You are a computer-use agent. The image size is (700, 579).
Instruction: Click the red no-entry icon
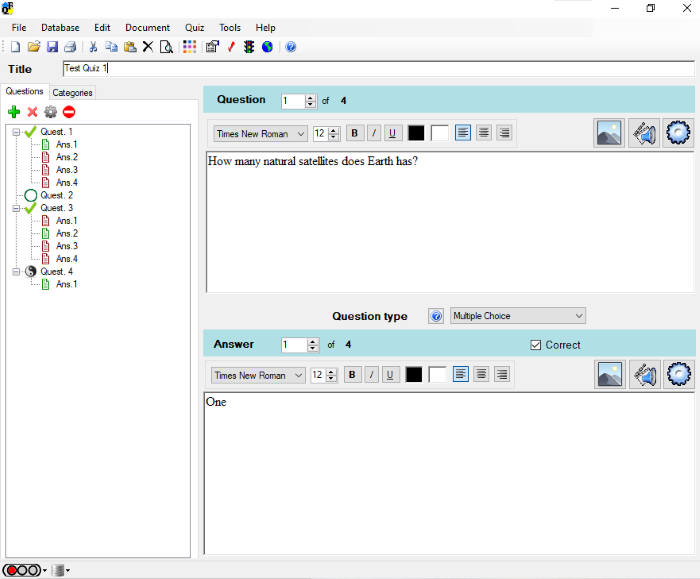(x=69, y=112)
